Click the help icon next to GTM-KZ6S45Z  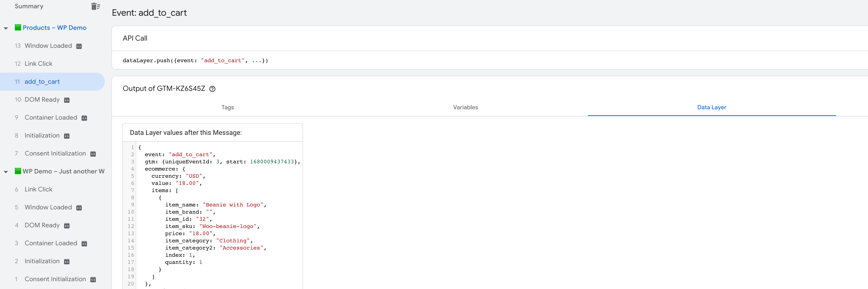213,88
